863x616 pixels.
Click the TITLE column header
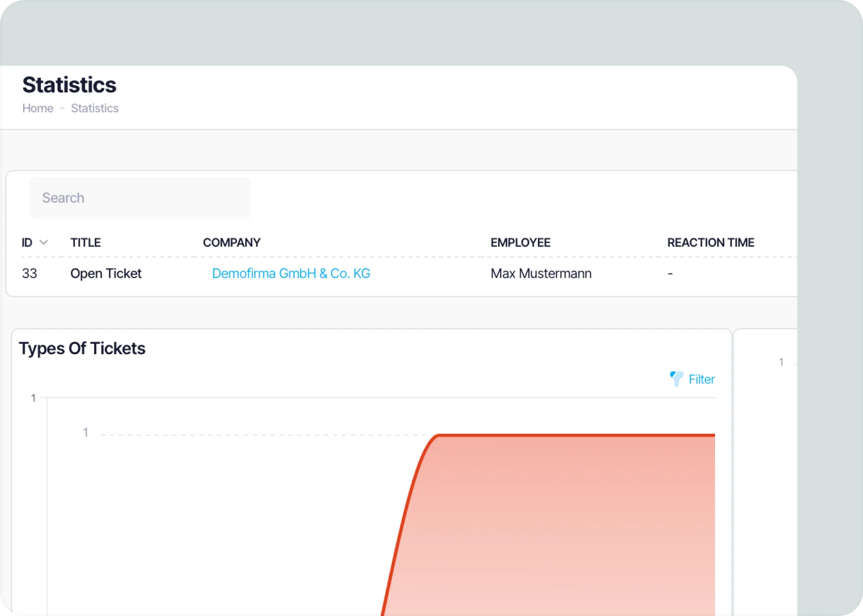pos(85,242)
